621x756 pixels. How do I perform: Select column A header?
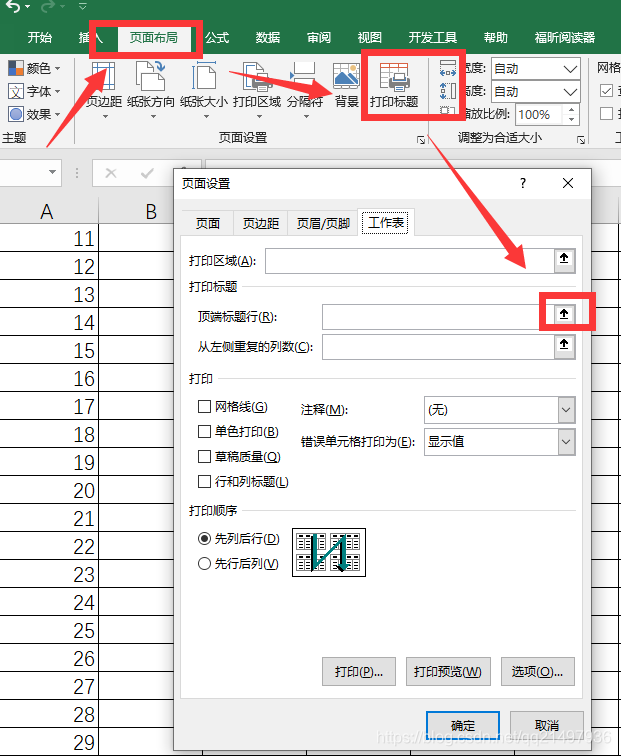pyautogui.click(x=47, y=211)
